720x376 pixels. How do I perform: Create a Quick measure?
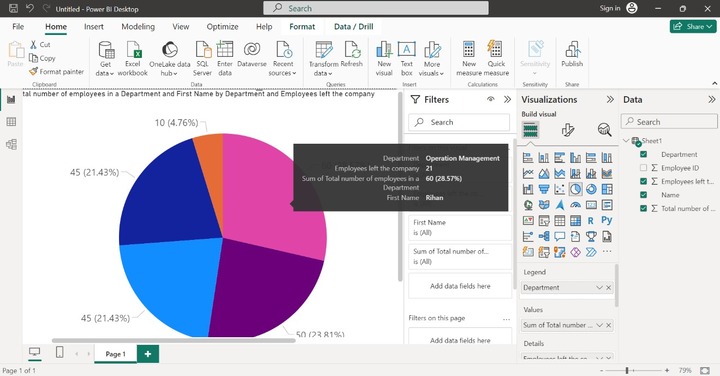click(x=496, y=58)
